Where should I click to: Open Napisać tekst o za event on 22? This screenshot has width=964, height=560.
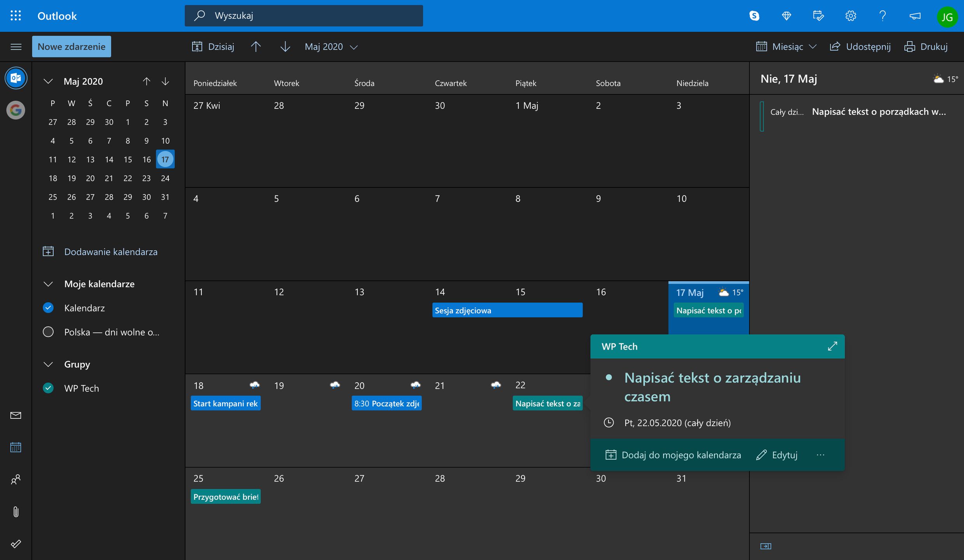click(548, 403)
